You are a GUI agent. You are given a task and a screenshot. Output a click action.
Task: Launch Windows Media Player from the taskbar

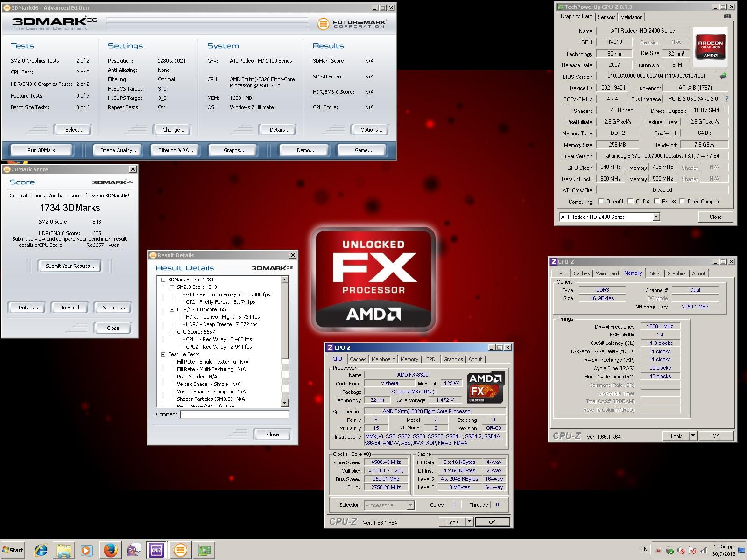click(x=86, y=550)
